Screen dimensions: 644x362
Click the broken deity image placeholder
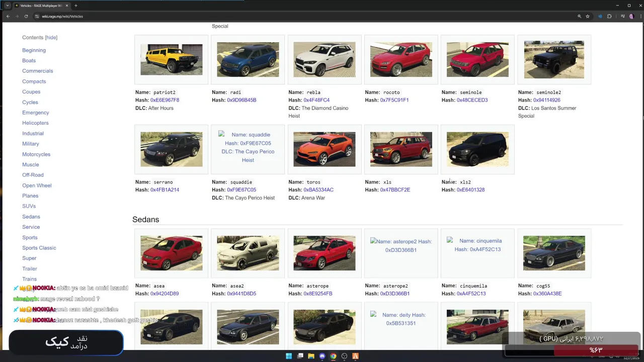(401, 319)
